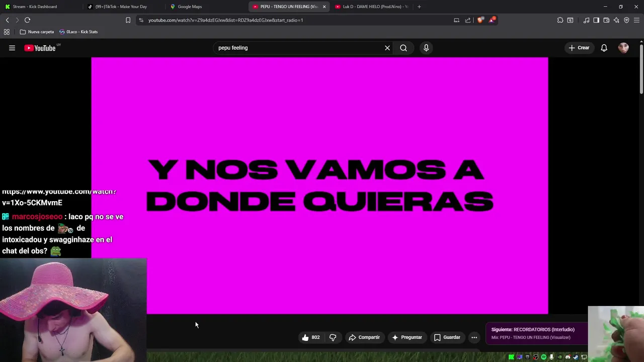
Task: Open the YouTube hamburger guide menu
Action: [12, 48]
